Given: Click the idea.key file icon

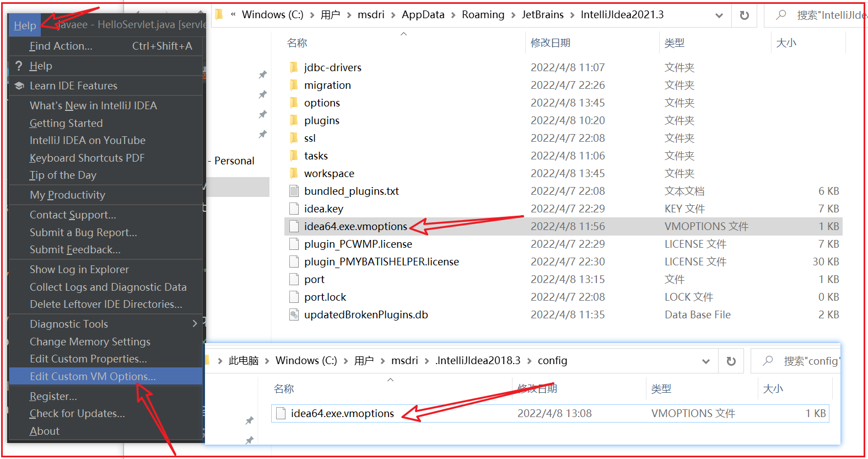Looking at the screenshot, I should (294, 209).
